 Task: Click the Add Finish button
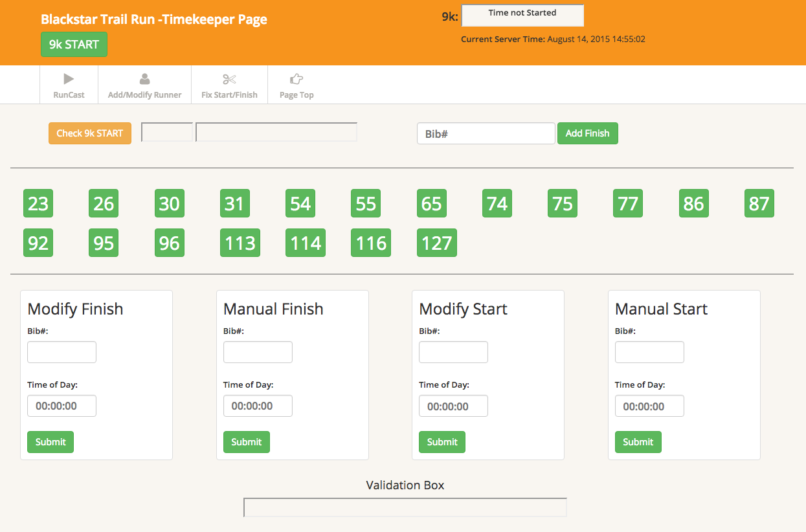point(587,133)
